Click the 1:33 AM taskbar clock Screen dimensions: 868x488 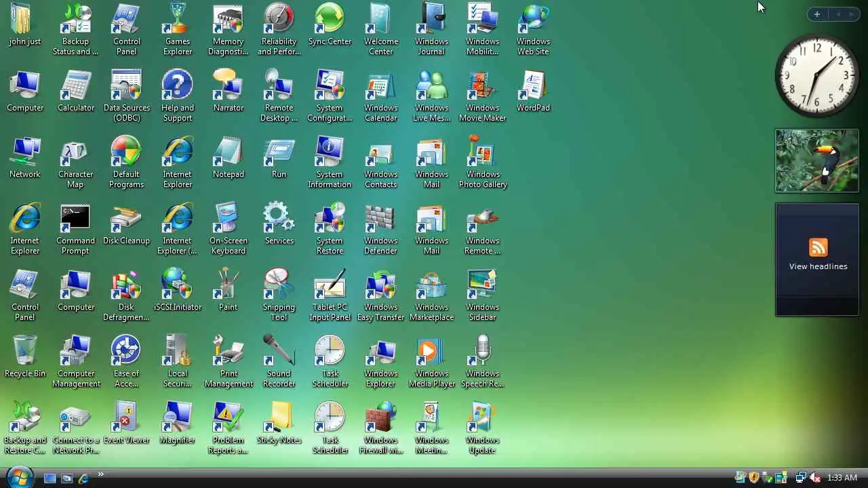click(842, 478)
